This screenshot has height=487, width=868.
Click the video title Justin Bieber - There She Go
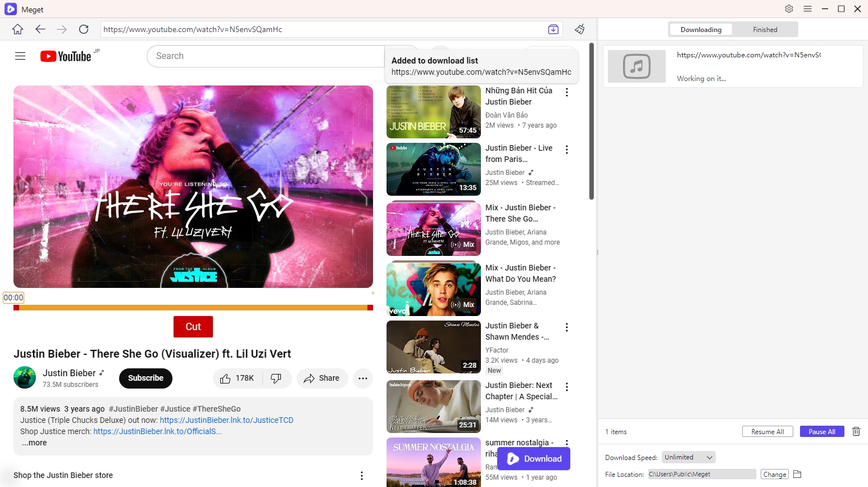coord(152,354)
